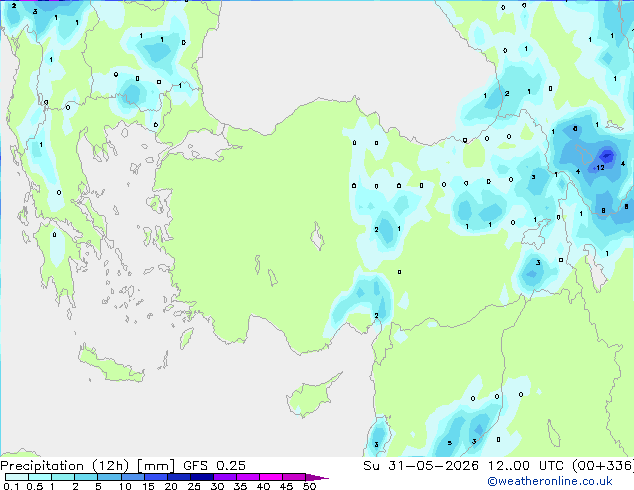Select the 5–10 mm legend swatch
Screen dimensions: 634x490
tap(109, 477)
